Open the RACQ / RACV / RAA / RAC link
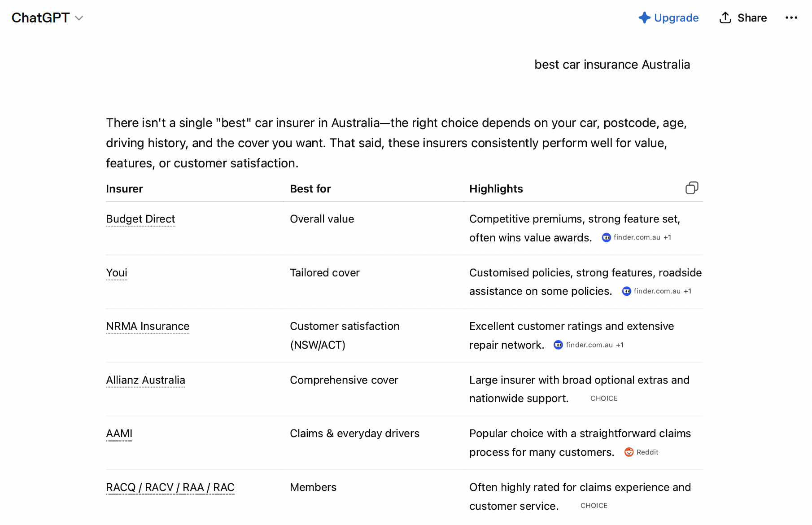This screenshot has width=812, height=525. pyautogui.click(x=170, y=487)
